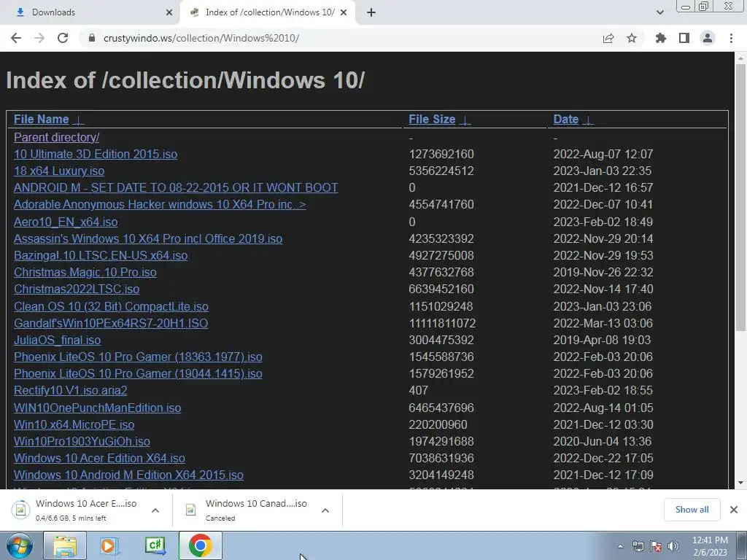Open the Parent directory link

click(56, 137)
